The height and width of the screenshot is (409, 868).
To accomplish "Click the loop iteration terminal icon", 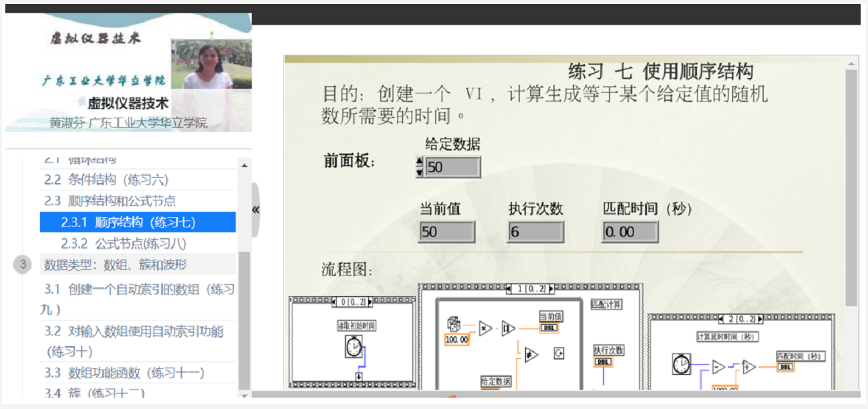I will pos(559,353).
